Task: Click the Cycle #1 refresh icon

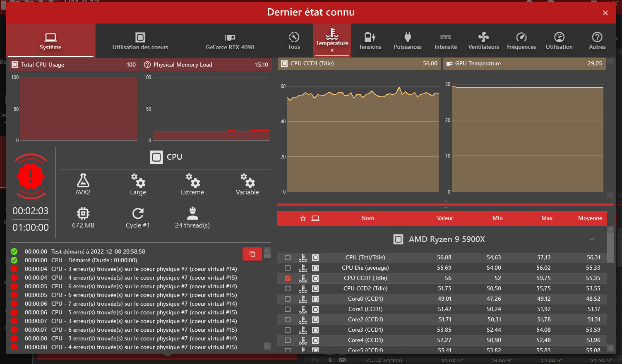Action: click(x=138, y=213)
